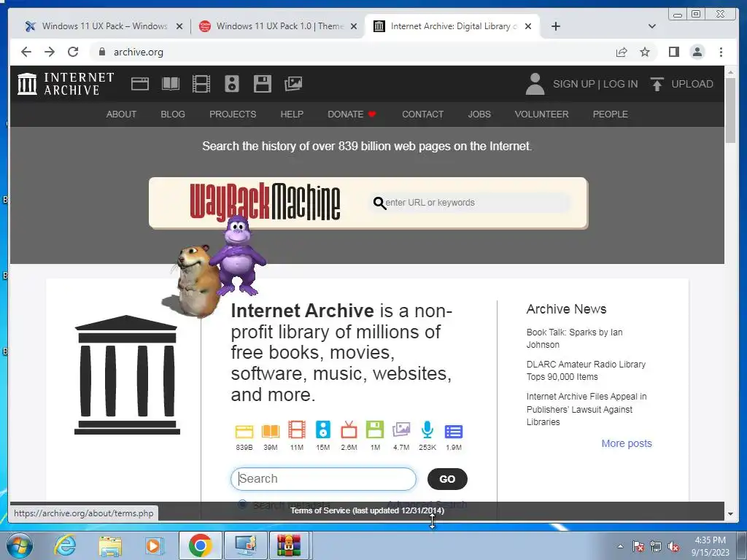Open DLARC Amateur Radio Library news post
Viewport: 747px width, 560px height.
[x=586, y=370]
